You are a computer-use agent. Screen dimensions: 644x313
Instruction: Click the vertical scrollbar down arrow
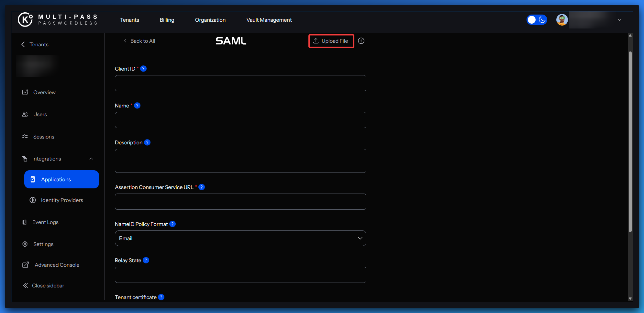pyautogui.click(x=630, y=298)
